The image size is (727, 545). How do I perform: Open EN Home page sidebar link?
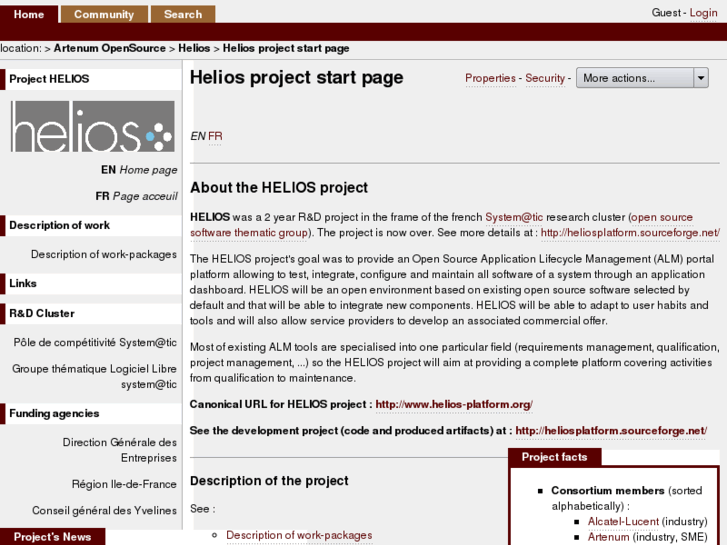click(x=139, y=170)
